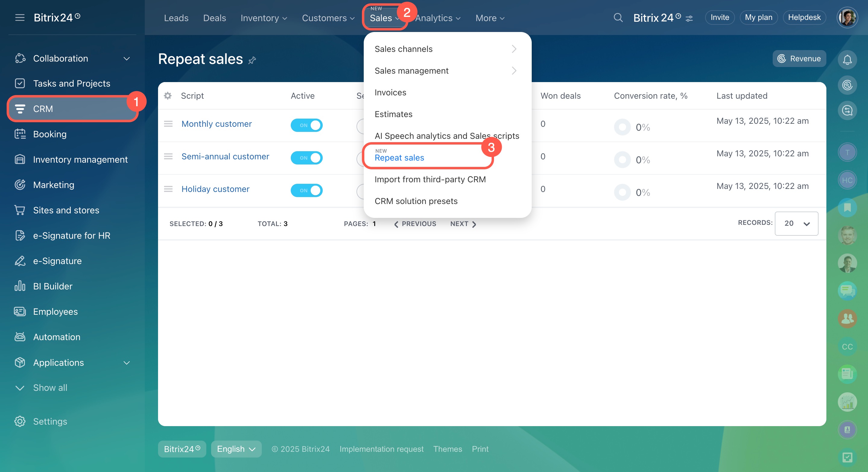Image resolution: width=868 pixels, height=472 pixels.
Task: Switch off the Holiday customer toggle
Action: (x=306, y=190)
